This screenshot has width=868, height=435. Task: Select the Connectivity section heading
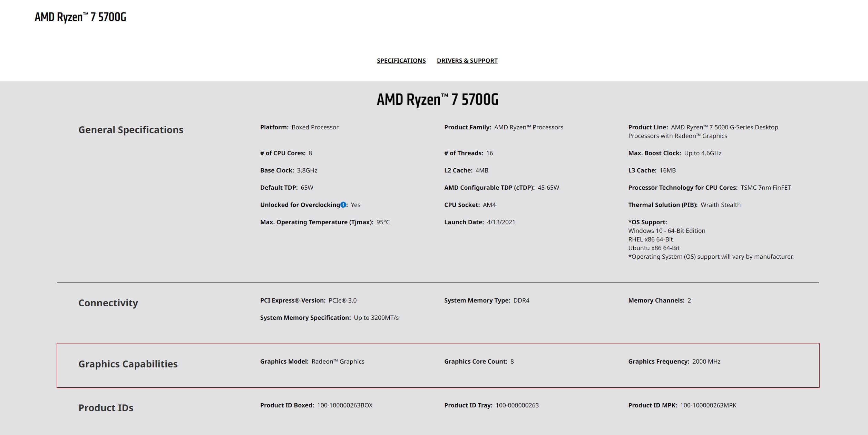tap(108, 303)
